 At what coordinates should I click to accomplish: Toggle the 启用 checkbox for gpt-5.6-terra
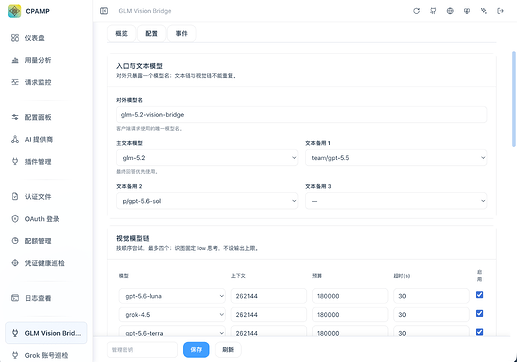pyautogui.click(x=479, y=332)
